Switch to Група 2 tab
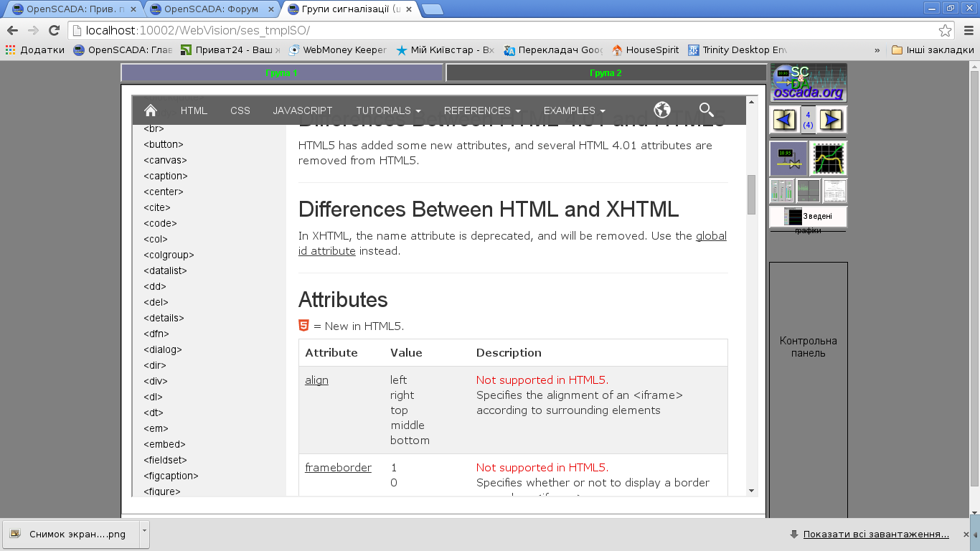This screenshot has height=551, width=980. tap(606, 73)
